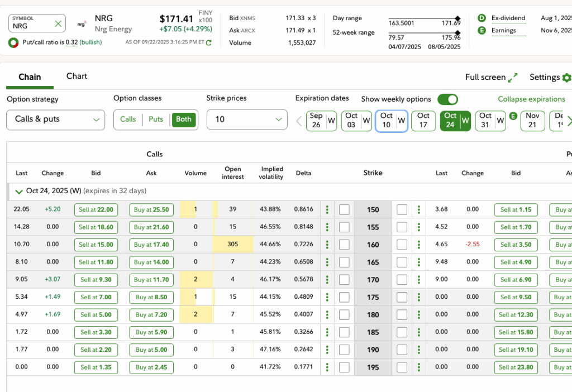Click the Collapse expirations link

pyautogui.click(x=531, y=99)
